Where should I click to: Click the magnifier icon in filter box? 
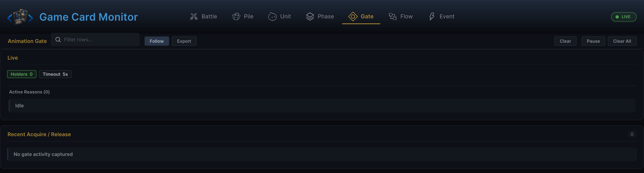pos(58,40)
